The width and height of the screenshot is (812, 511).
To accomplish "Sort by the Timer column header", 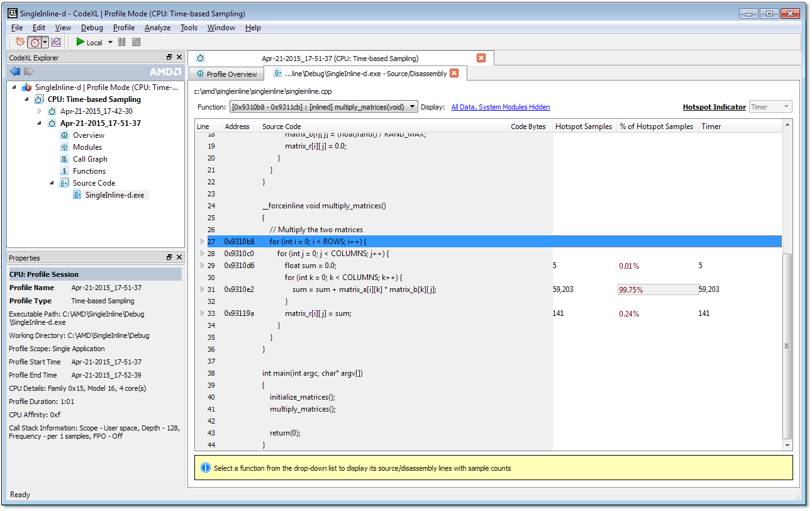I will (740, 126).
